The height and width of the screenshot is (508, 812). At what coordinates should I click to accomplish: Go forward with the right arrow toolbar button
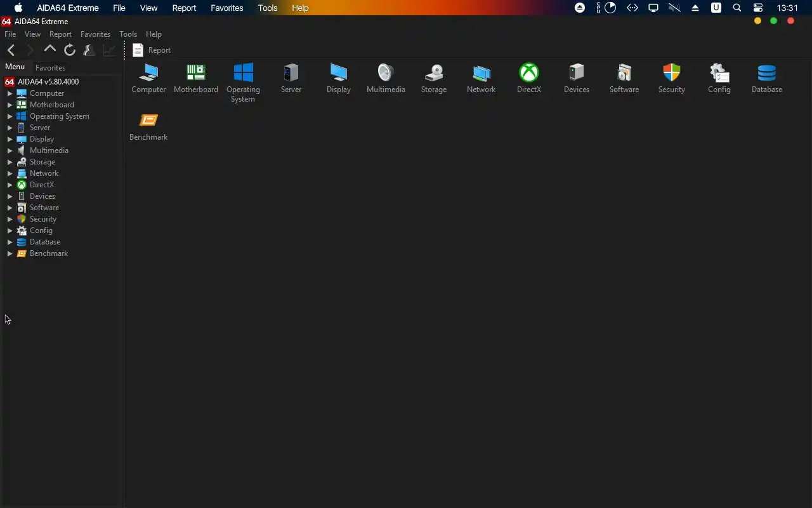click(x=30, y=50)
